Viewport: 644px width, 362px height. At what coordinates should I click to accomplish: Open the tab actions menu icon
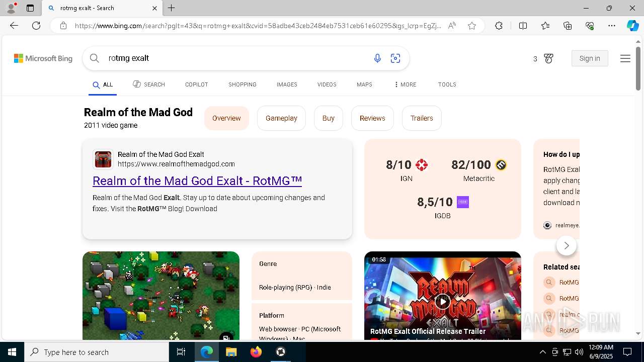point(30,8)
